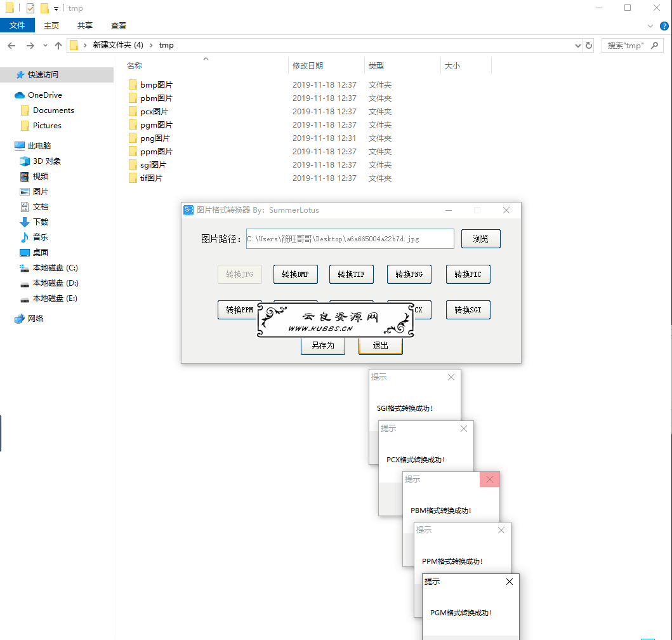Select 3D 对象 in sidebar
The width and height of the screenshot is (672, 640).
tap(47, 161)
